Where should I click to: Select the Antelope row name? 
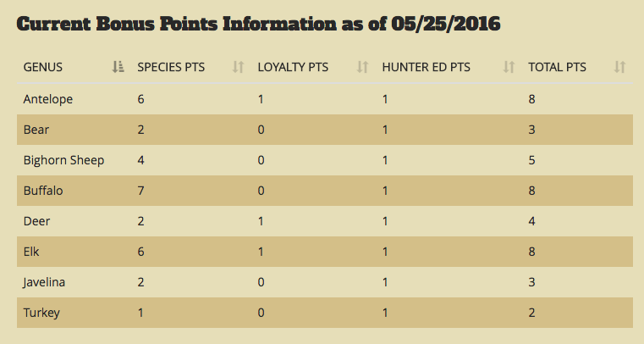48,99
